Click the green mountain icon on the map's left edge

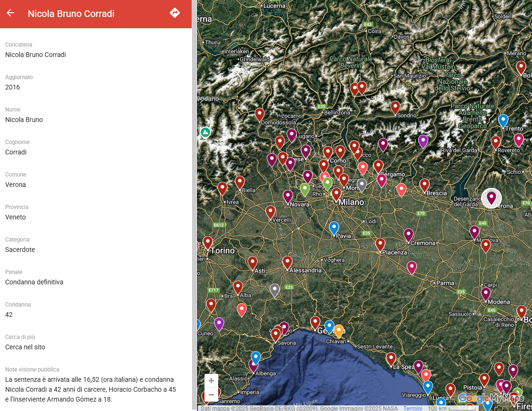tap(205, 132)
